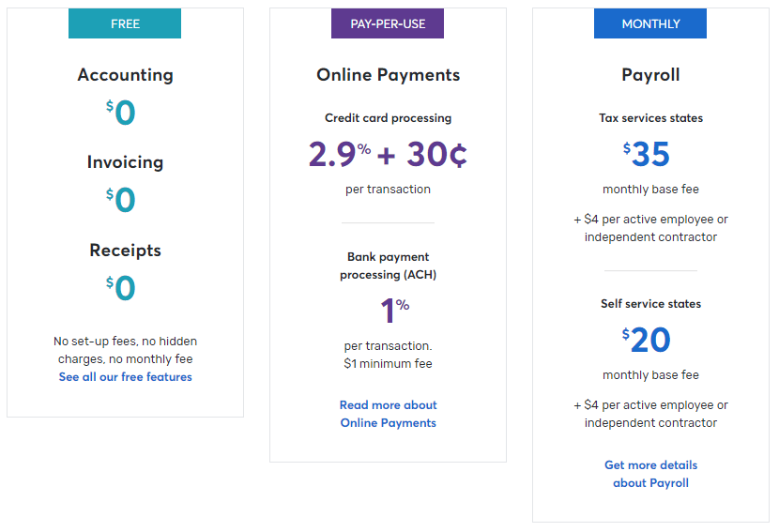Screen dimensions: 779x532
Task: Click the $35 tax services price
Action: (x=647, y=154)
